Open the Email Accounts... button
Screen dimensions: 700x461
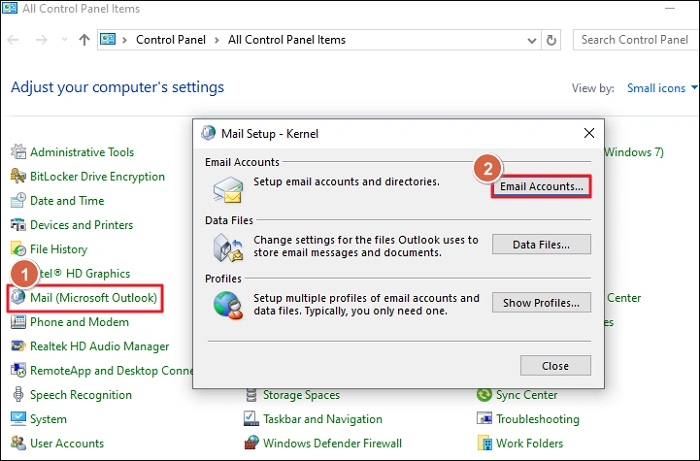(x=541, y=186)
